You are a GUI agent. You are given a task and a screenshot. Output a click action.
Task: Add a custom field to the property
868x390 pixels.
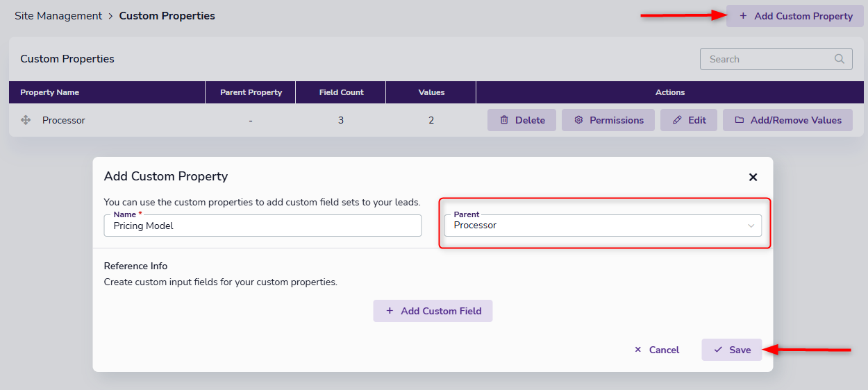[433, 311]
